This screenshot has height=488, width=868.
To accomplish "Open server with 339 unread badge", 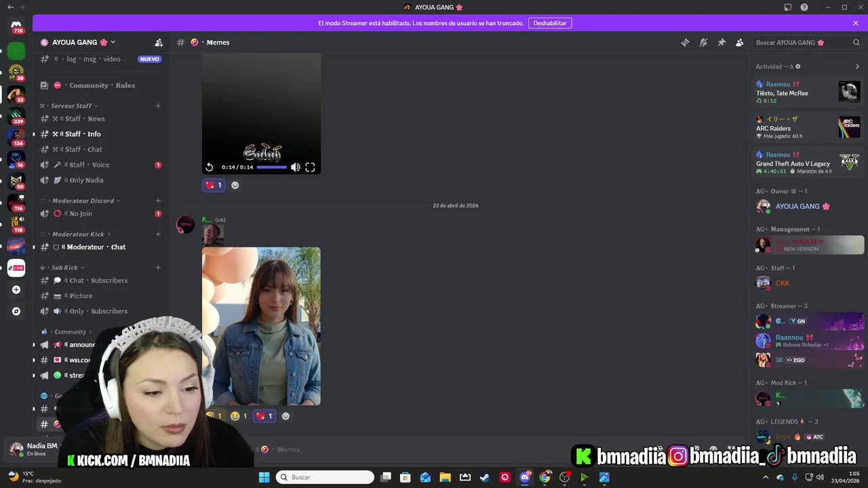I will click(x=16, y=115).
